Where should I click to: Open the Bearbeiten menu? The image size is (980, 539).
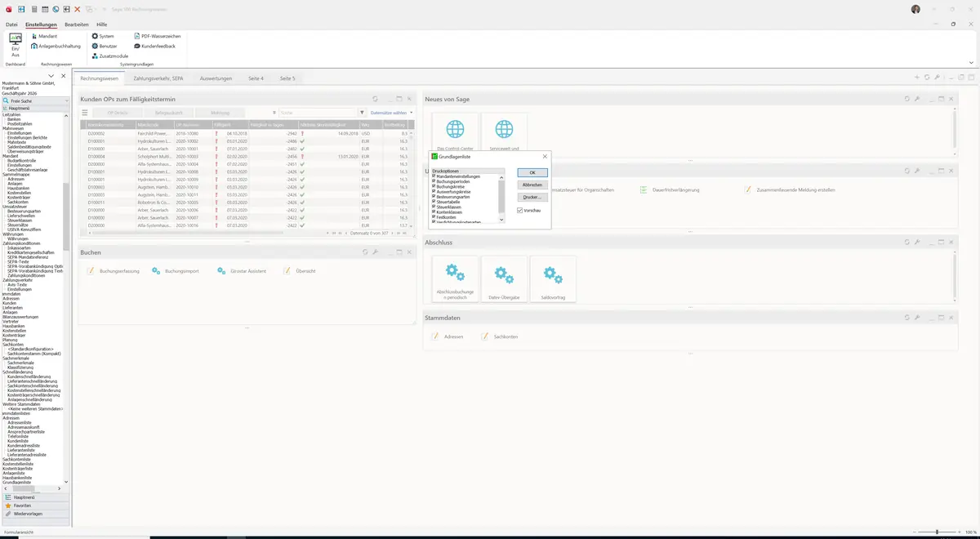(x=77, y=24)
